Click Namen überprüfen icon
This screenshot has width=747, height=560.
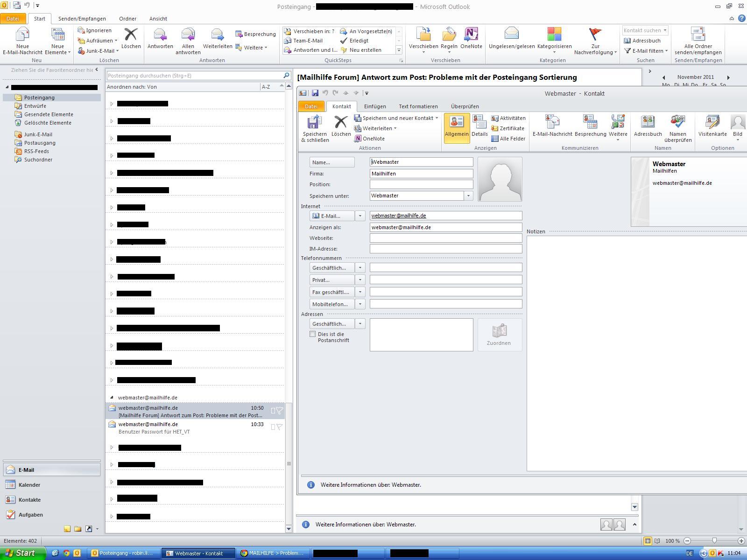click(677, 122)
